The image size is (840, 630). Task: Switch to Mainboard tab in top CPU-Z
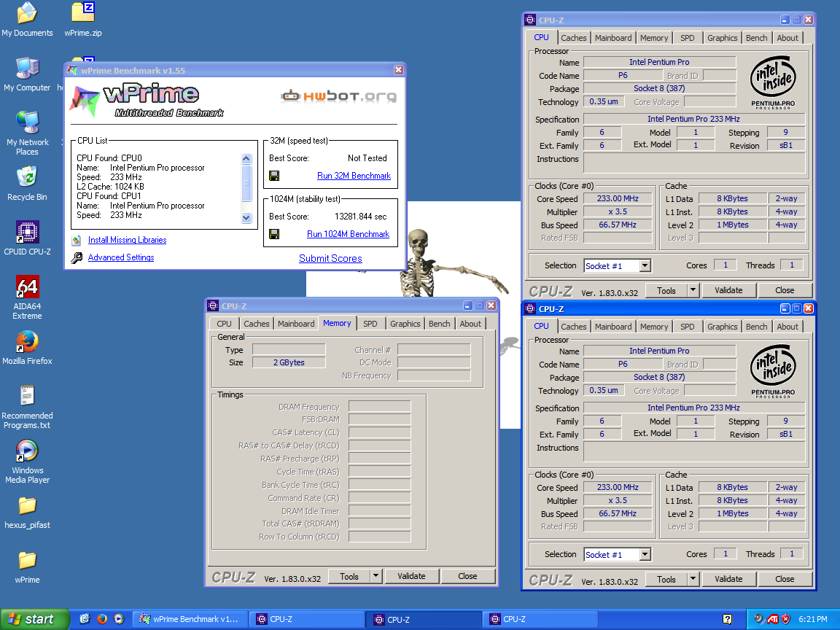tap(612, 38)
